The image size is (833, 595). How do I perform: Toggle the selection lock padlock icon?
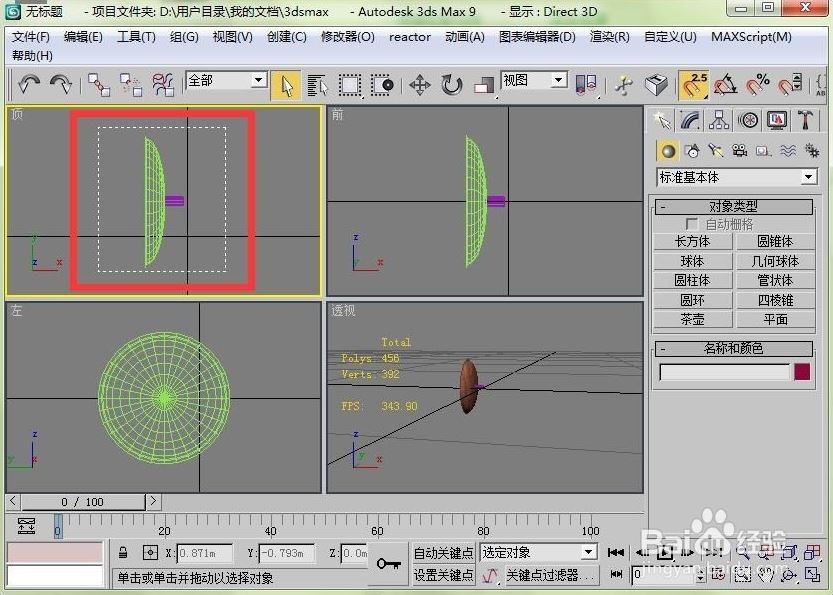(x=123, y=552)
